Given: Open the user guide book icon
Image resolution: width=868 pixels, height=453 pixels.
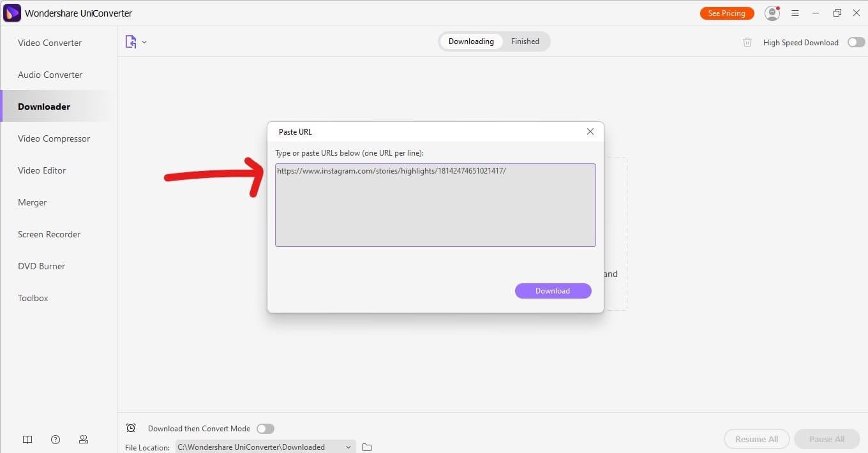Looking at the screenshot, I should [x=27, y=440].
